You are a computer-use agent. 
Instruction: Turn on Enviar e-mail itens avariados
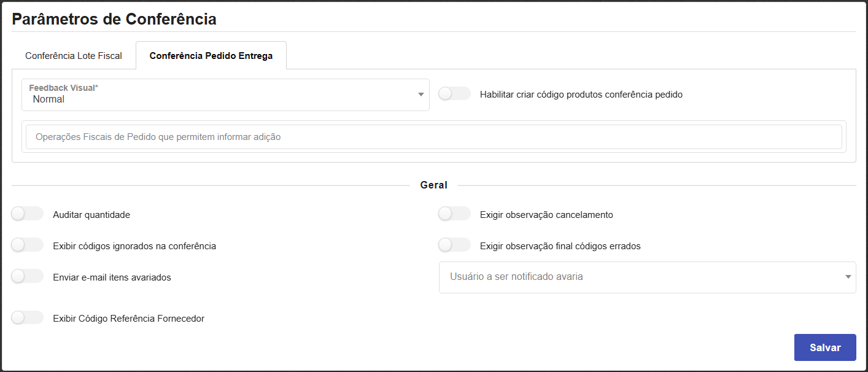point(28,276)
